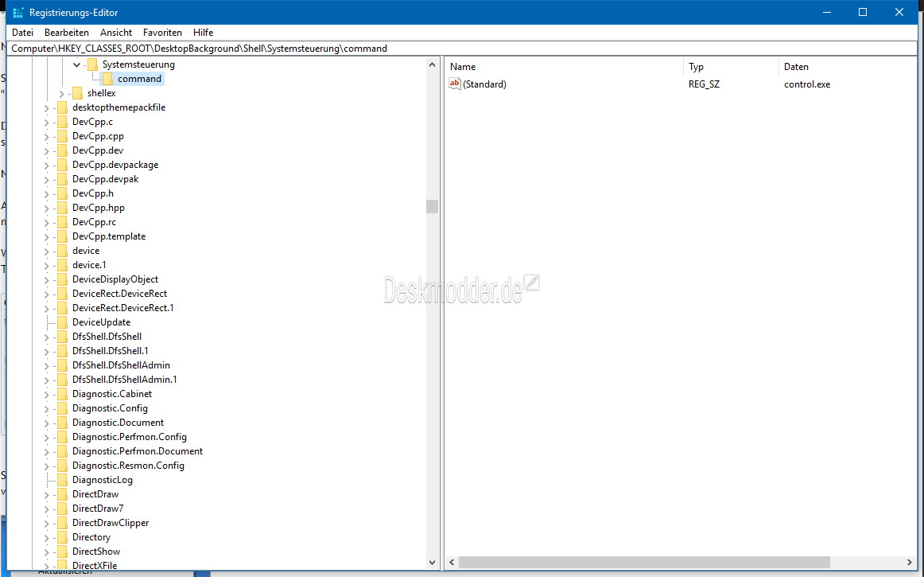
Task: Open the Bearbeiten menu
Action: pyautogui.click(x=67, y=33)
